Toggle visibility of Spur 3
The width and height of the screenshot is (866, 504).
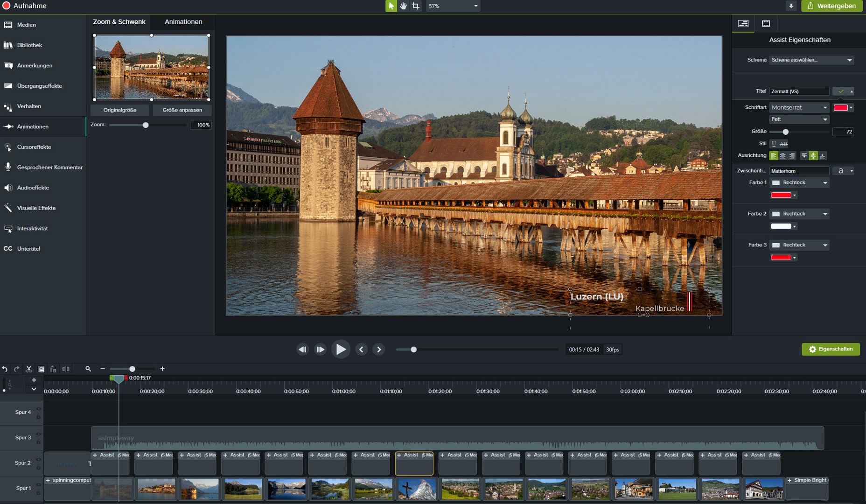coord(39,434)
